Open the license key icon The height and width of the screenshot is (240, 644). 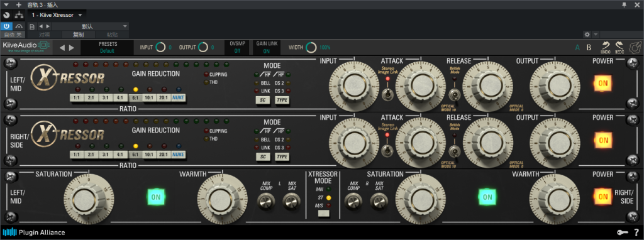623,232
